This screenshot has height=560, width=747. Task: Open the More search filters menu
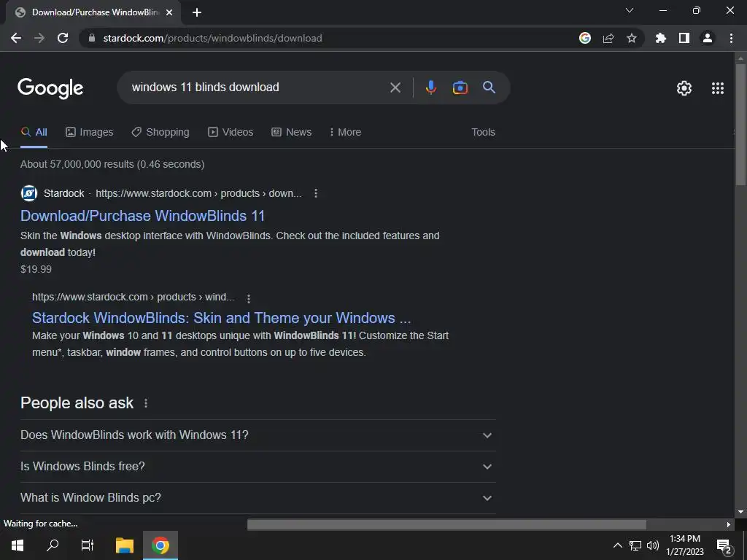point(345,133)
